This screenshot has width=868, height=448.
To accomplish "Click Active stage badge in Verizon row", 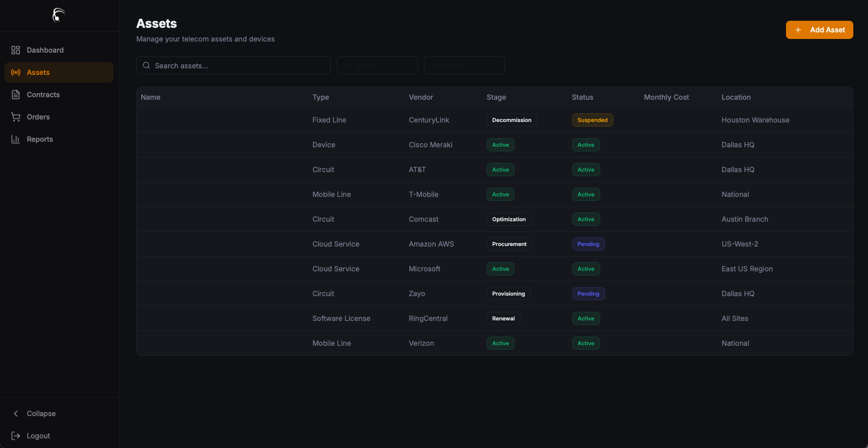I will pyautogui.click(x=500, y=343).
